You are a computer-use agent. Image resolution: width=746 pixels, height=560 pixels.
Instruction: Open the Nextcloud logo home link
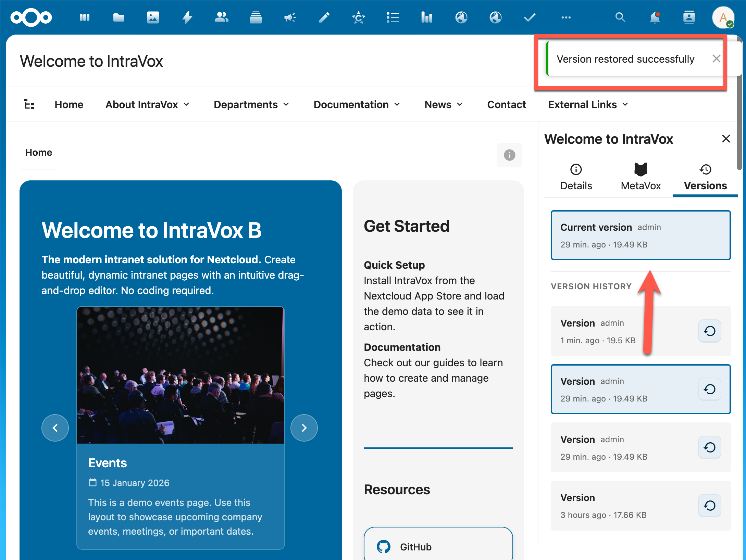tap(31, 17)
